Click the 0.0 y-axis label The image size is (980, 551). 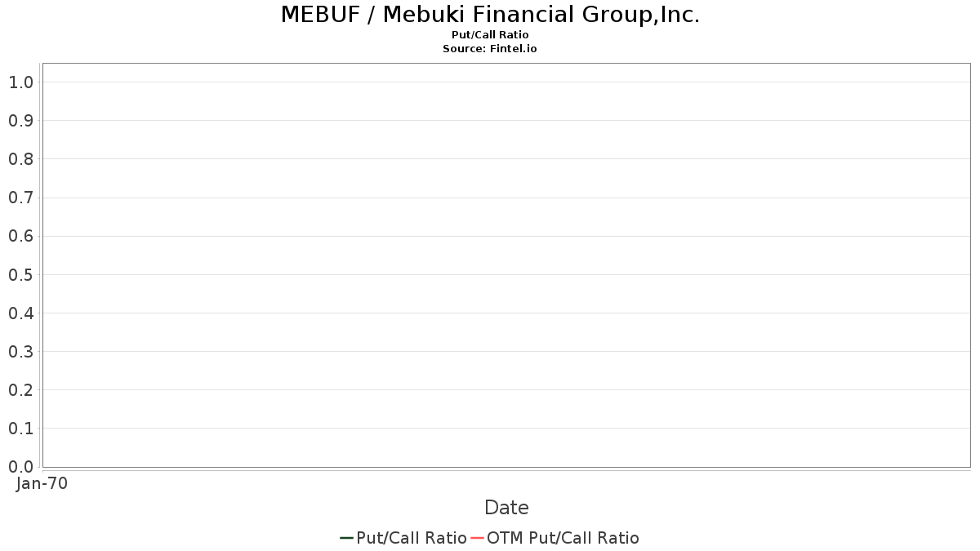(20, 467)
